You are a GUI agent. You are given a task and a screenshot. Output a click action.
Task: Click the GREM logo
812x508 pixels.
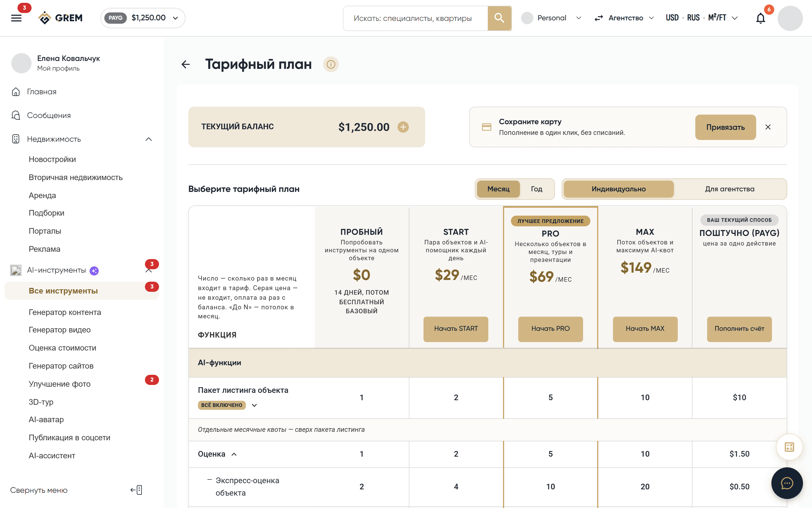pyautogui.click(x=60, y=18)
